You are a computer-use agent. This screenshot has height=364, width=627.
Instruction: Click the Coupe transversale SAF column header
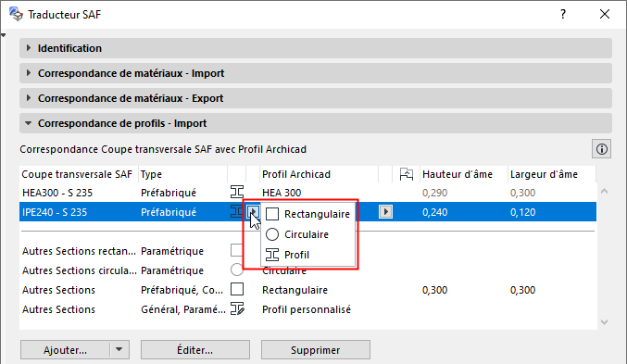tap(79, 174)
